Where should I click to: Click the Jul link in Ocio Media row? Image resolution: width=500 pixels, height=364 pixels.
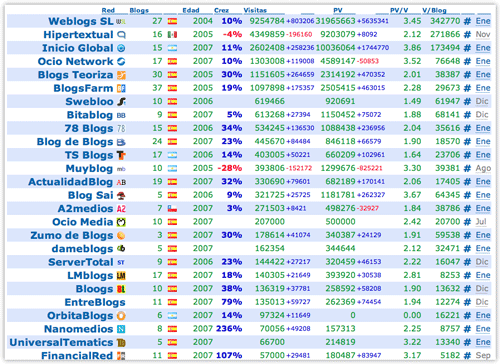pyautogui.click(x=481, y=222)
